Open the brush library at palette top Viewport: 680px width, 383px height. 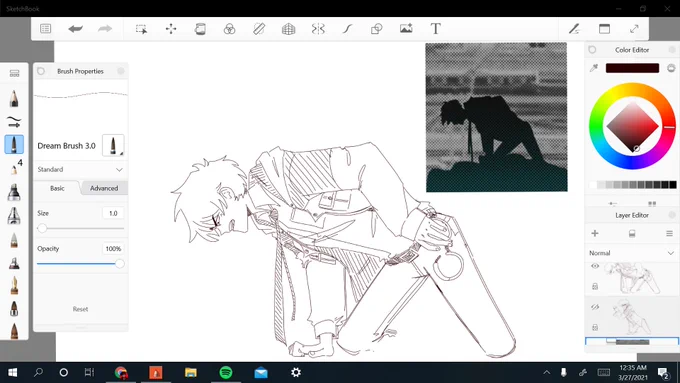14,73
